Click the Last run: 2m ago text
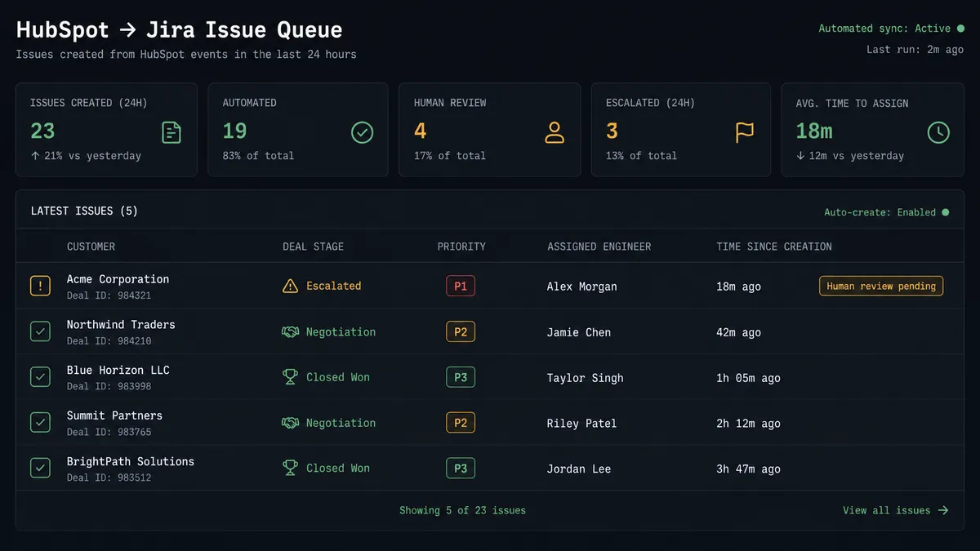This screenshot has height=551, width=980. click(915, 50)
